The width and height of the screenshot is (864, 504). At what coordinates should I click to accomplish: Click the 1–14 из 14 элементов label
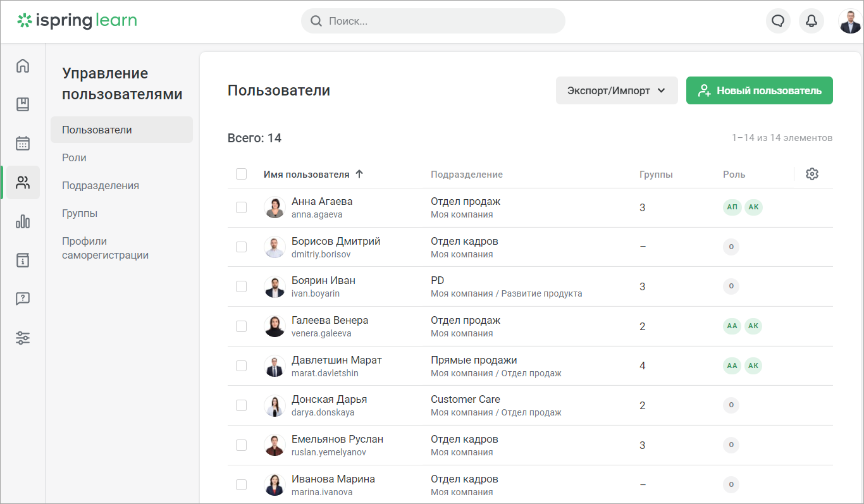pyautogui.click(x=782, y=137)
